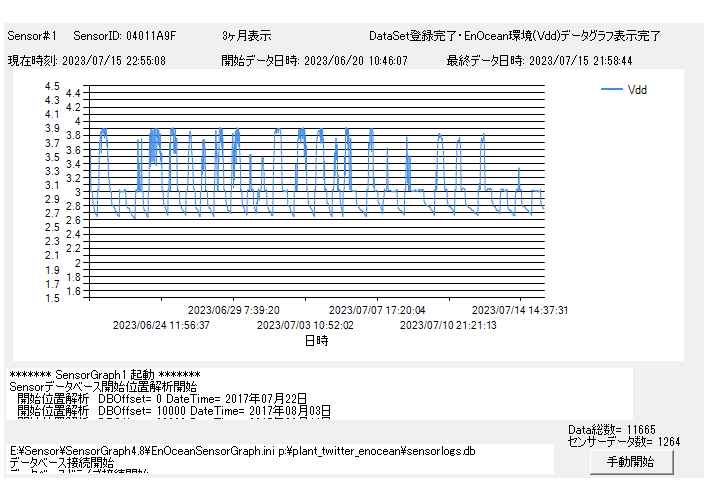Click the 日時 x-axis title
708x482 pixels.
(316, 340)
